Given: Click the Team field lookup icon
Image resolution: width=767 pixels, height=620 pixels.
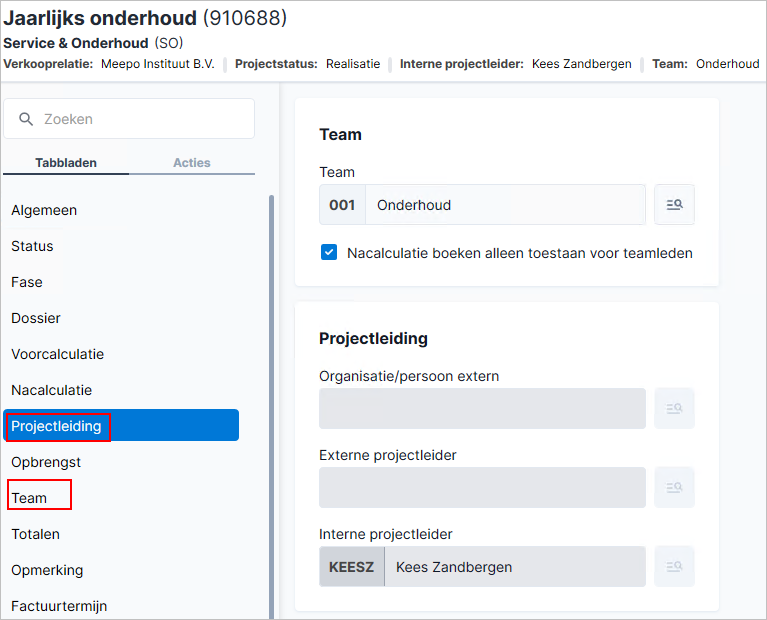Looking at the screenshot, I should tap(674, 205).
